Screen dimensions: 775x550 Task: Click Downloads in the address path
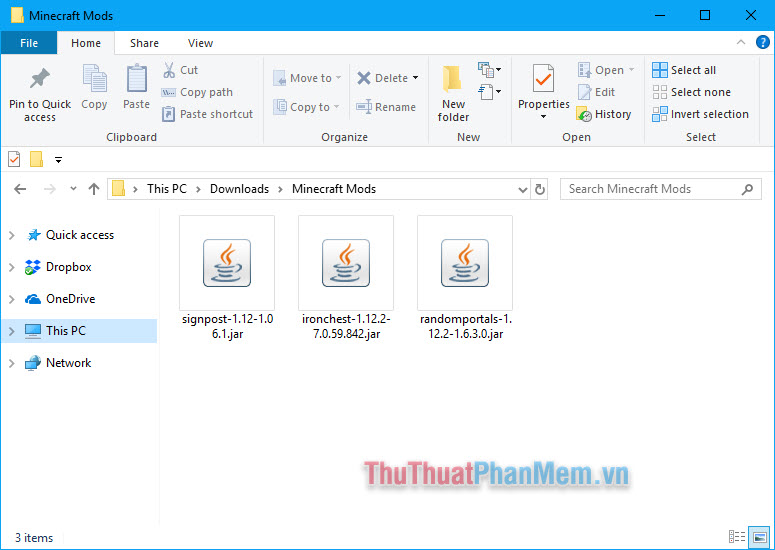click(x=239, y=189)
